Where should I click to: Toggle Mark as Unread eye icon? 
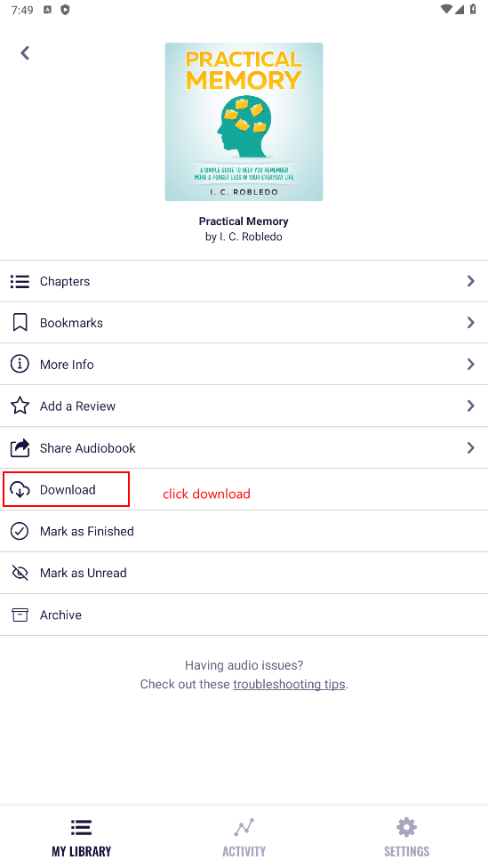point(20,573)
